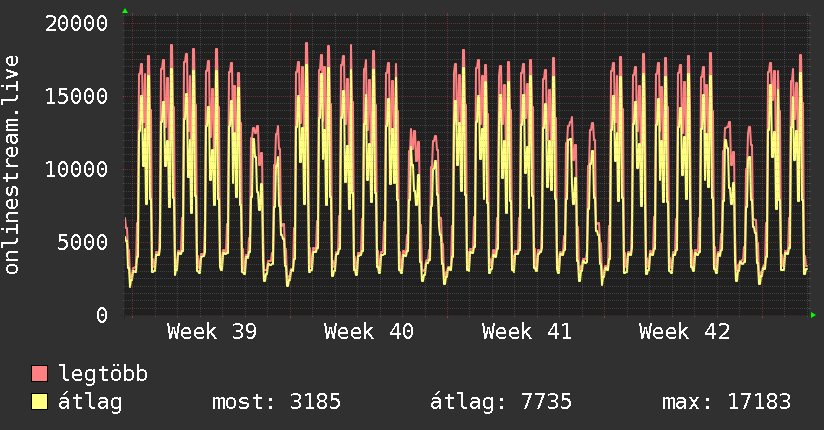Click the Week 40 axis label
The height and width of the screenshot is (430, 824).
(x=369, y=332)
